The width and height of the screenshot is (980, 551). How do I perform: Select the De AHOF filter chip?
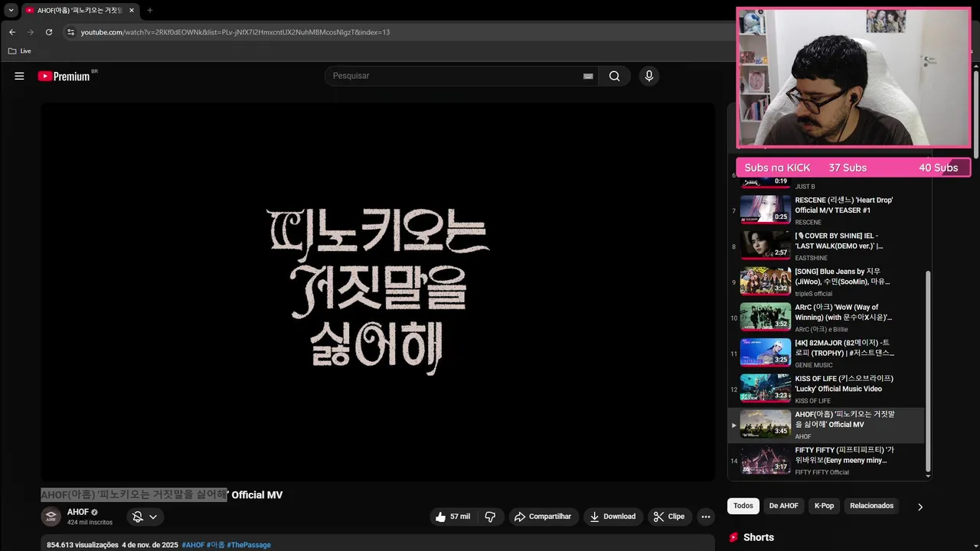(783, 506)
